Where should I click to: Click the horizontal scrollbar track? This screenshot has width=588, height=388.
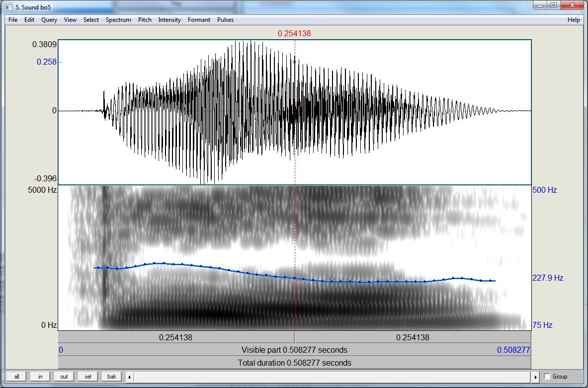[332, 377]
